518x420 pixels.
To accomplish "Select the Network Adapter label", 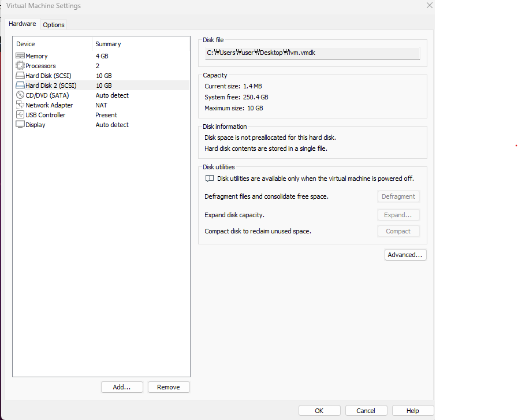I will (49, 105).
